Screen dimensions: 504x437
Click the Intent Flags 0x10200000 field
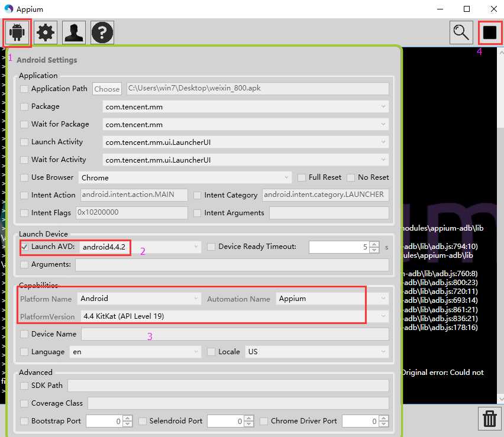pyautogui.click(x=132, y=213)
